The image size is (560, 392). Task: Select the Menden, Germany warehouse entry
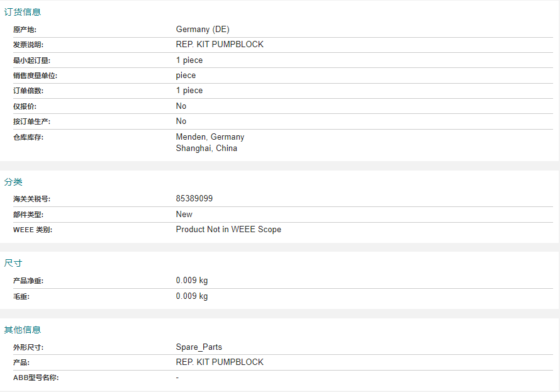click(210, 137)
